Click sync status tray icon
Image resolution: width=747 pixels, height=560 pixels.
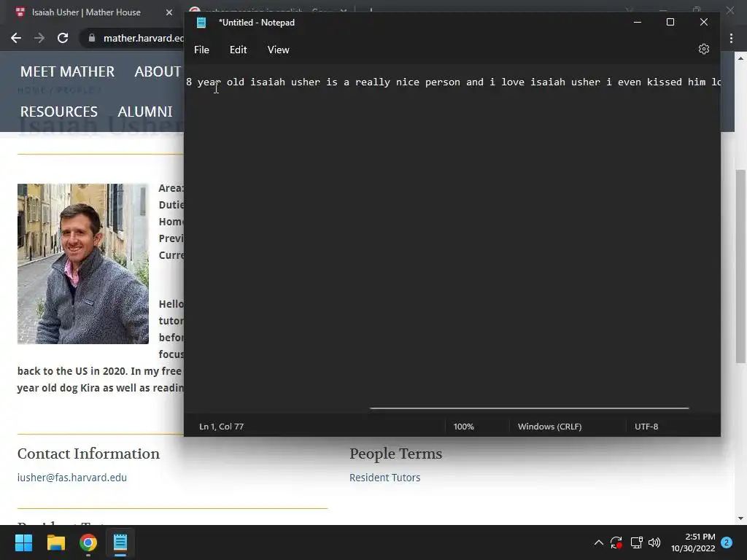[x=616, y=542]
